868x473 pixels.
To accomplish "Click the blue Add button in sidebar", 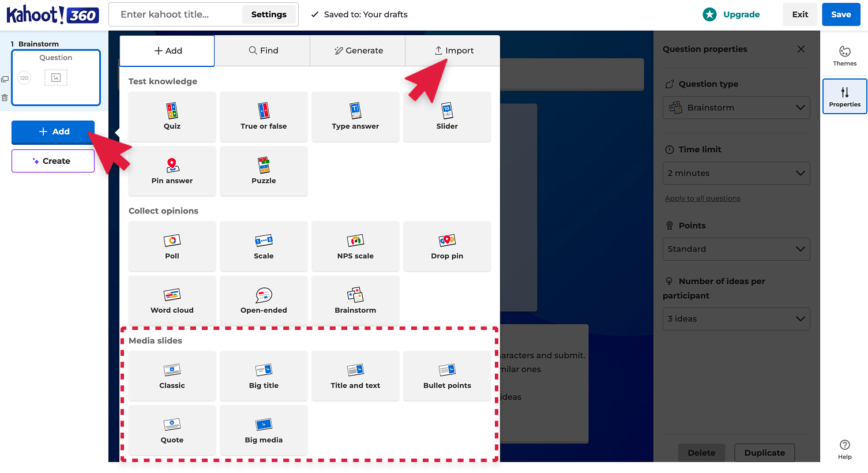I will pos(53,132).
